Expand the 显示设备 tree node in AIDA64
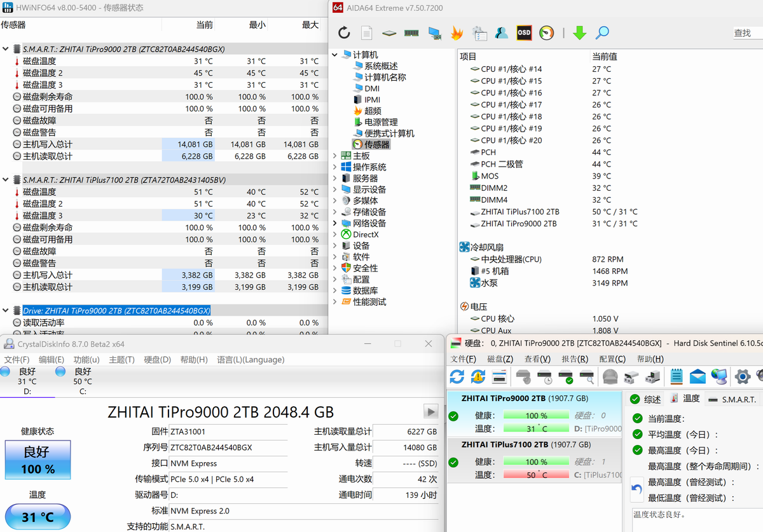This screenshot has height=532, width=763. point(335,189)
